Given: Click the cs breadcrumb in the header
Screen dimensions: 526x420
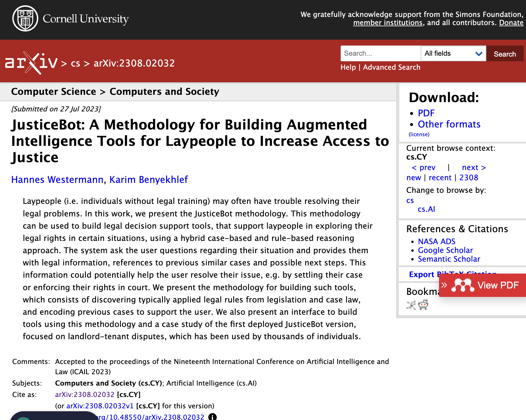Looking at the screenshot, I should click(x=75, y=63).
